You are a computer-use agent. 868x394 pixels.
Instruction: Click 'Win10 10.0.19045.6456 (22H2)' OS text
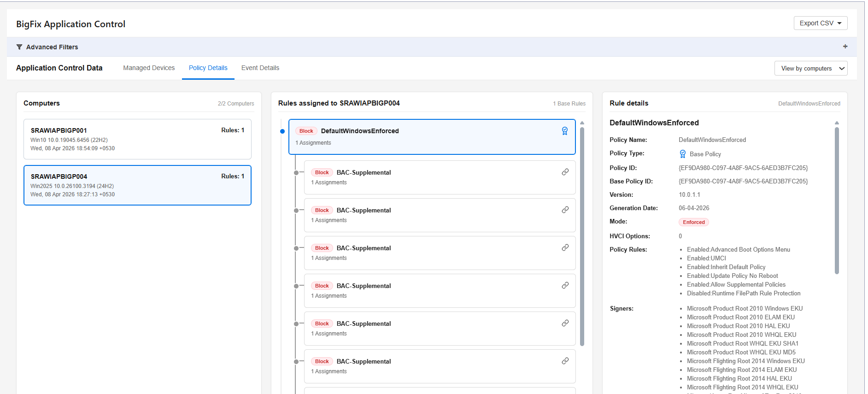click(69, 140)
